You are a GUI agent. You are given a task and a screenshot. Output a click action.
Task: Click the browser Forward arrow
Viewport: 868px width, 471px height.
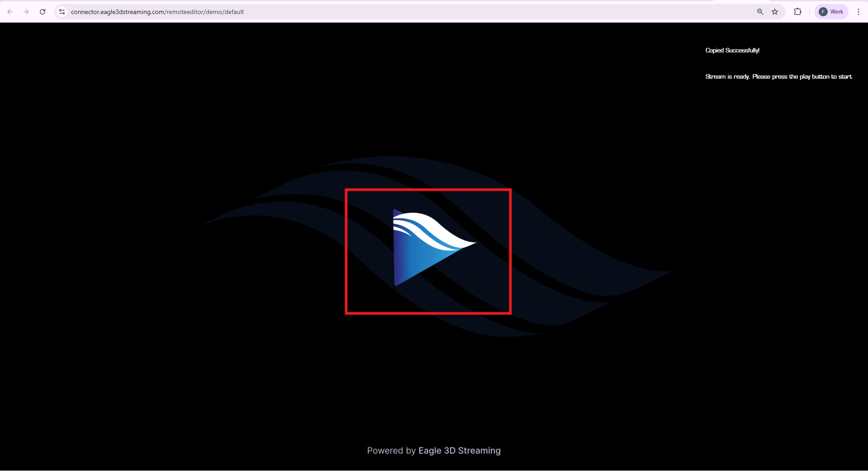(x=26, y=12)
